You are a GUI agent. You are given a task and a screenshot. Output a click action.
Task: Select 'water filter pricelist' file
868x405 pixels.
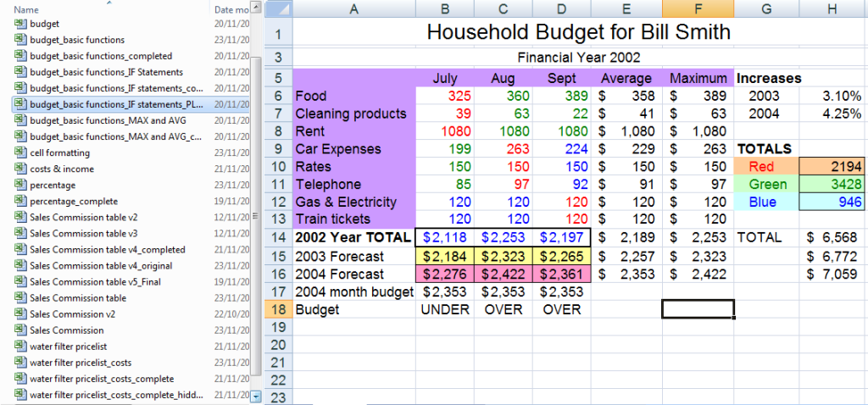pos(68,347)
